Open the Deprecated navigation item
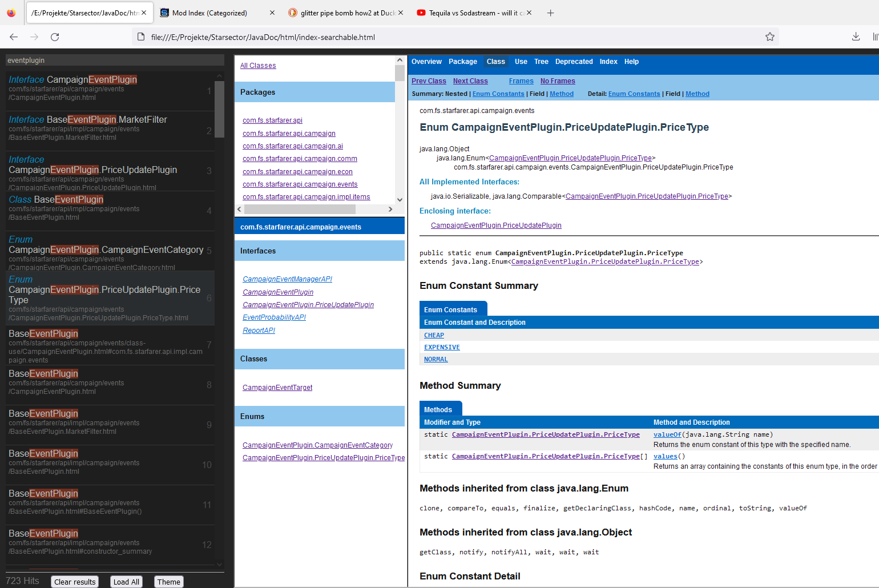879x588 pixels. click(x=574, y=62)
